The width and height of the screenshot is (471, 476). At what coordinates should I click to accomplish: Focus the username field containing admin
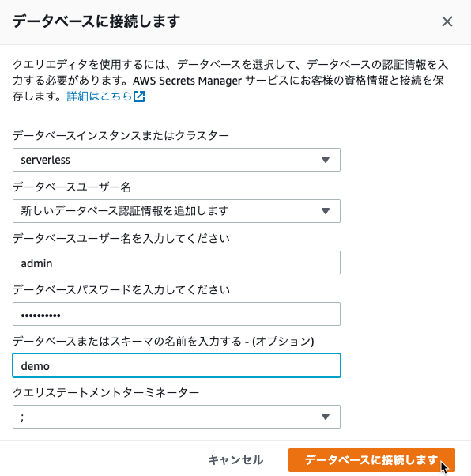[x=176, y=263]
